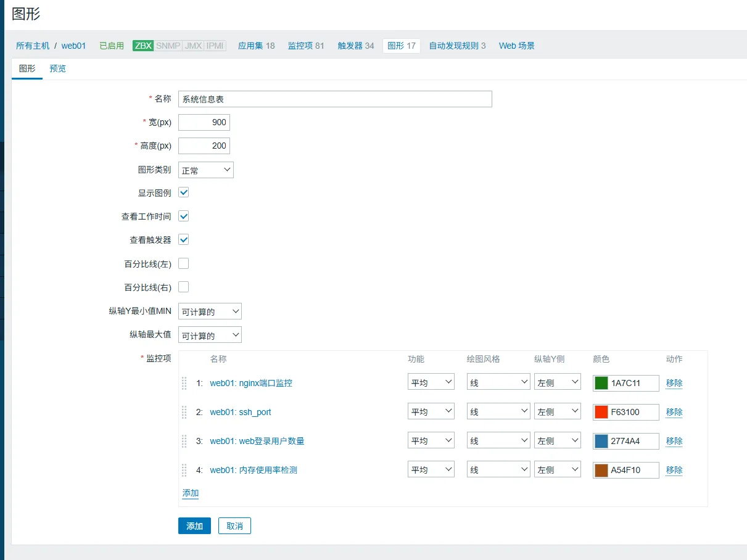Viewport: 747px width, 560px height.
Task: Click drag handle of 内存使用率检测 row
Action: pos(184,470)
